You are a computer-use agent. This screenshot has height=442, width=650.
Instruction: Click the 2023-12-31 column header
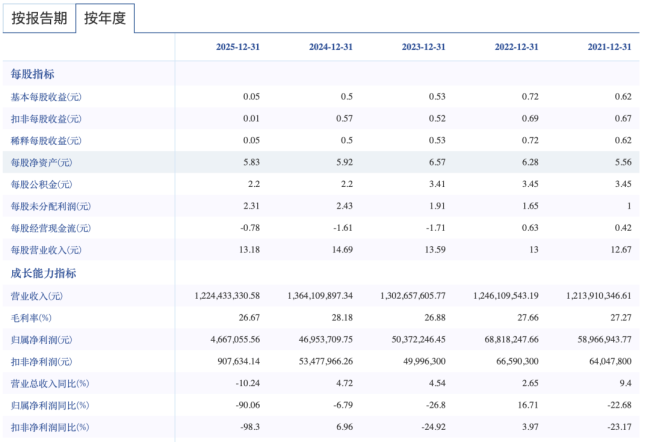pyautogui.click(x=424, y=47)
